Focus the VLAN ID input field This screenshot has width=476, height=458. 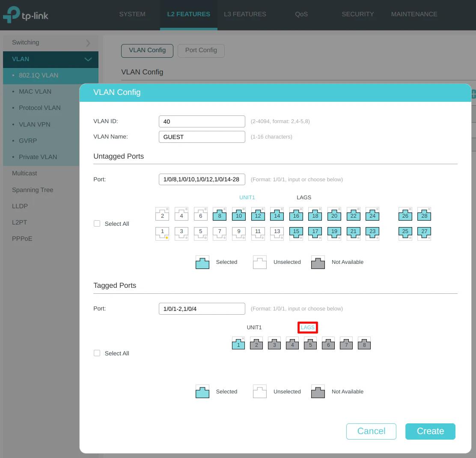(202, 121)
